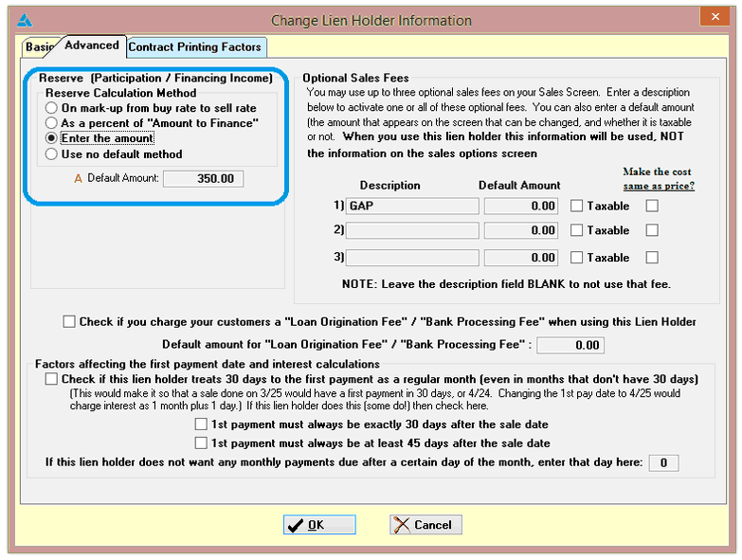Click the Cancel button
This screenshot has height=560, width=742.
coord(425,525)
